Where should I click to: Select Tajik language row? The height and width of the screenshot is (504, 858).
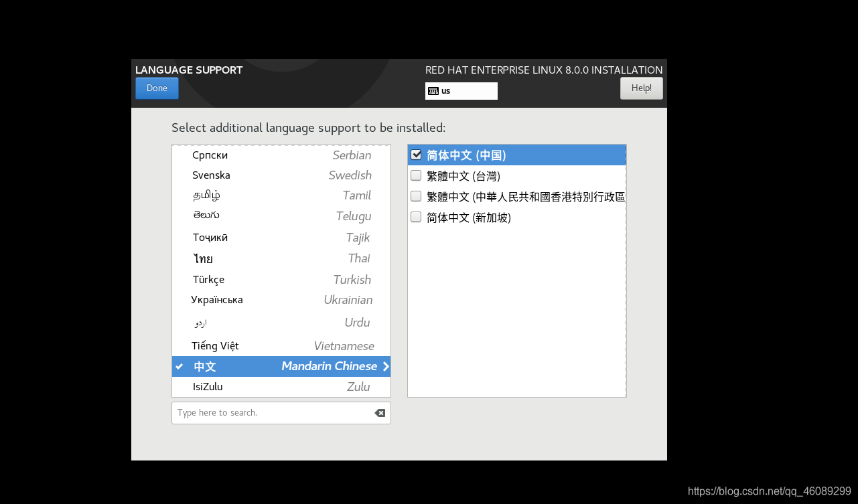(281, 238)
